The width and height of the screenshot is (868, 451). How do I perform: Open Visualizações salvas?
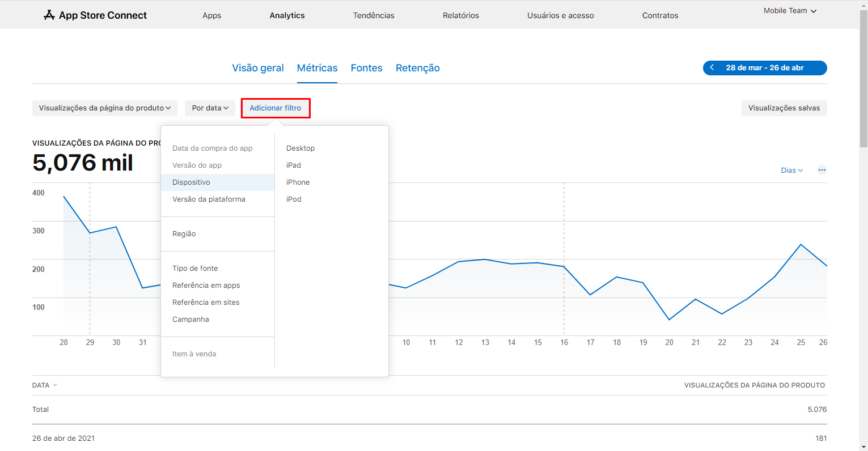(784, 108)
